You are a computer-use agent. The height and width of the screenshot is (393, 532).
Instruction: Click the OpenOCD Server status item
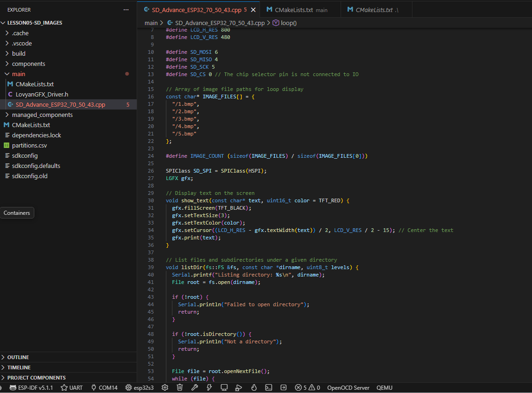pos(348,387)
